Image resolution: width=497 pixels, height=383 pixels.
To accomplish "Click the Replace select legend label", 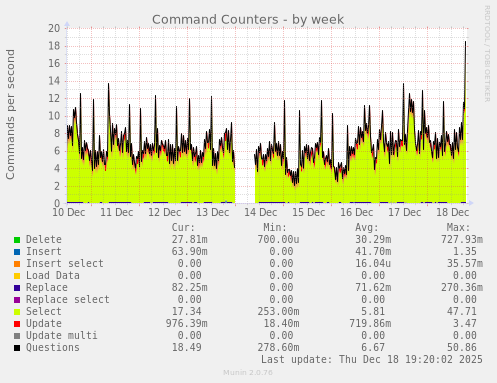I will [68, 300].
